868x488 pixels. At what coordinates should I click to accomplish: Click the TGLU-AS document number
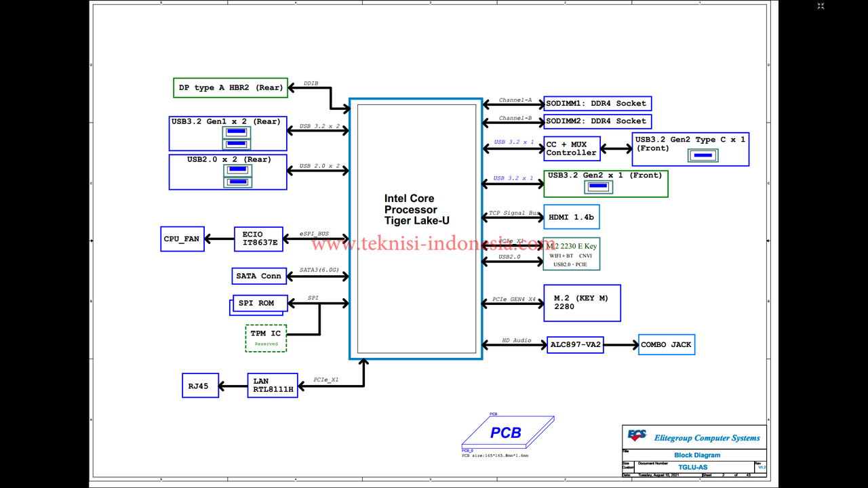(692, 467)
